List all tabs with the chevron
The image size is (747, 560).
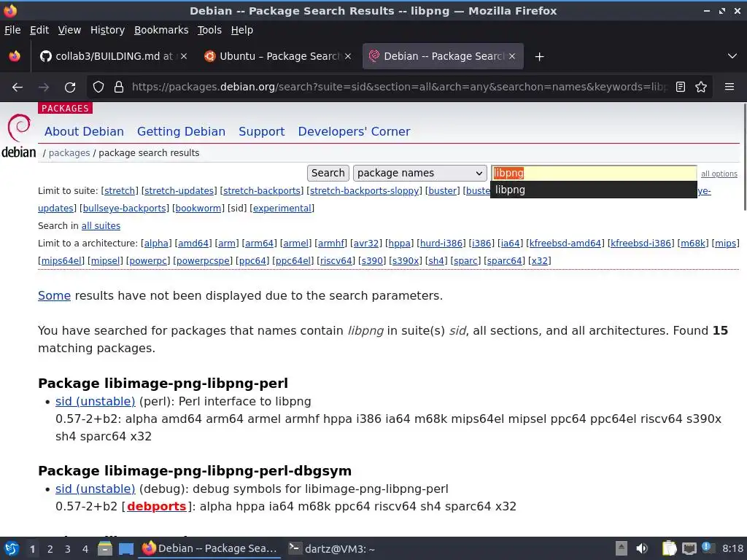(x=732, y=56)
